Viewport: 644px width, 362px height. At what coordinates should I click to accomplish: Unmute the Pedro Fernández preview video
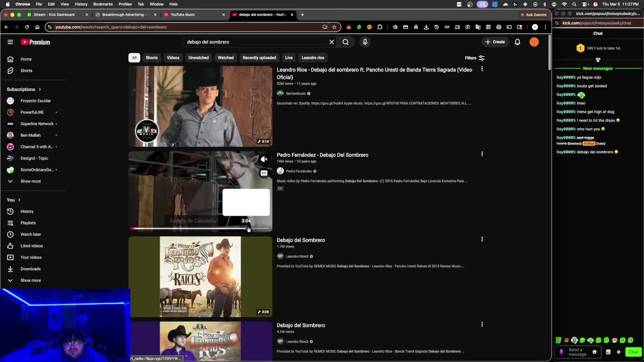[264, 159]
